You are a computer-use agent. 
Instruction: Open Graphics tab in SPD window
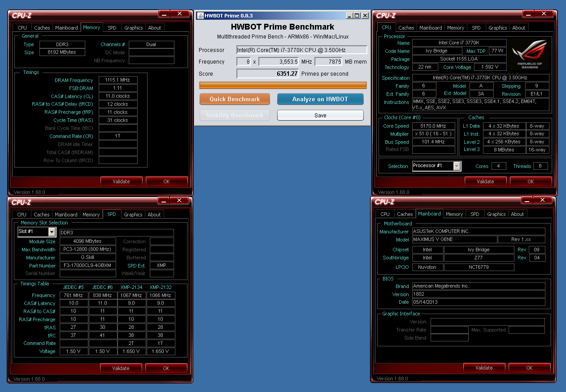tap(133, 215)
